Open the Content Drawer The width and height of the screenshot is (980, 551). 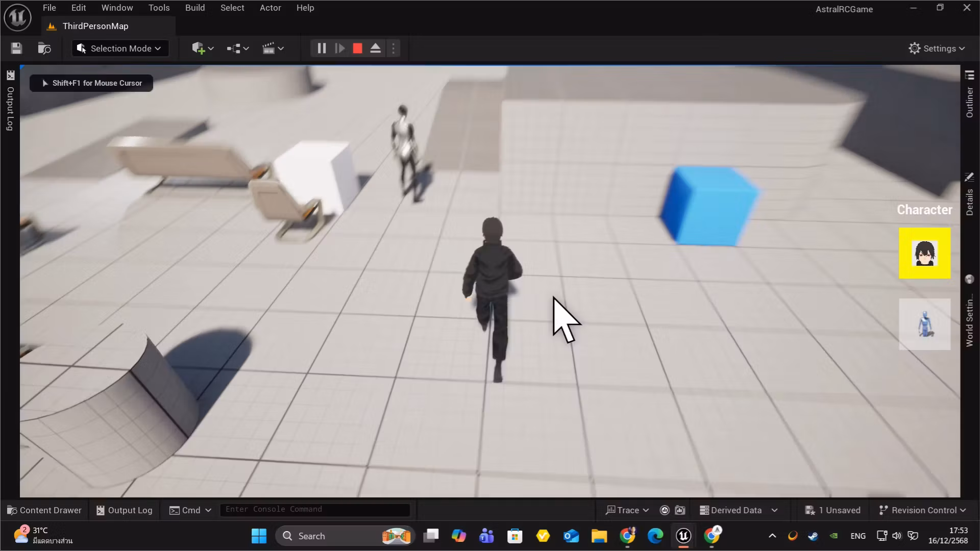coord(44,510)
